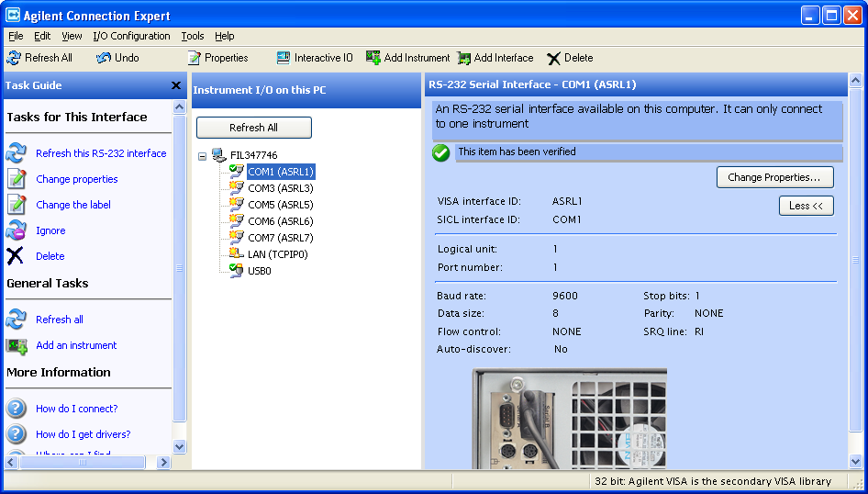Viewport: 868px width, 494px height.
Task: Select the USB0 interface item
Action: pyautogui.click(x=260, y=271)
